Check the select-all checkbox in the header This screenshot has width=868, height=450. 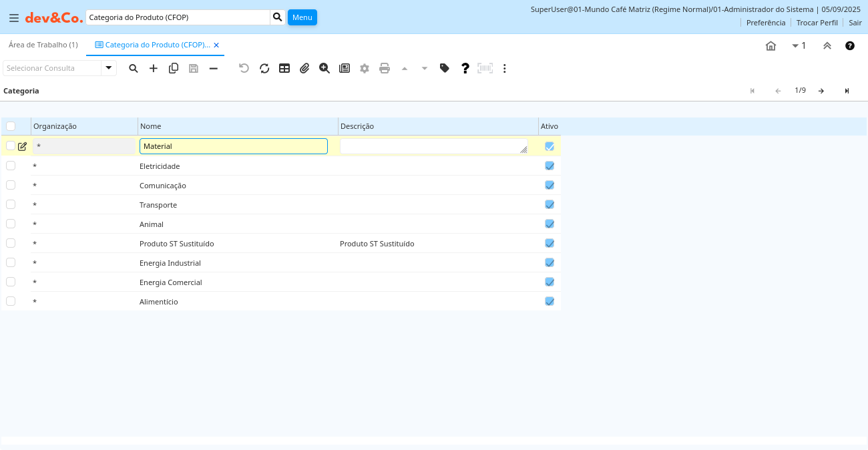(11, 126)
